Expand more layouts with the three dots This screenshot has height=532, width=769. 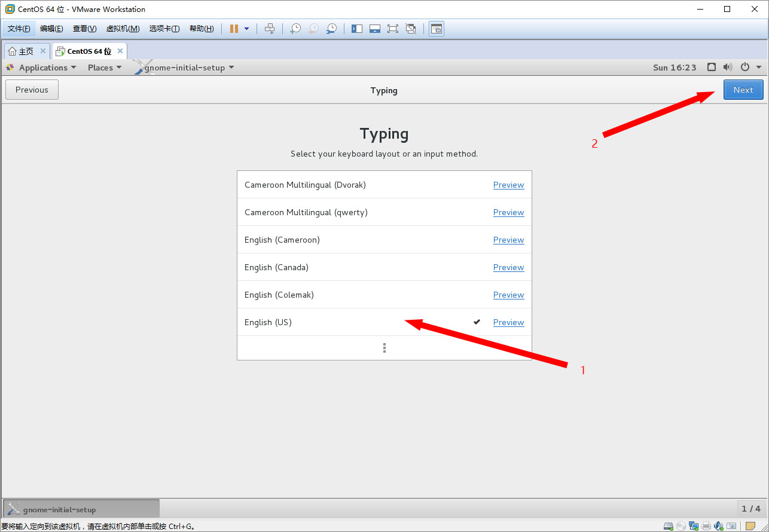(x=384, y=348)
